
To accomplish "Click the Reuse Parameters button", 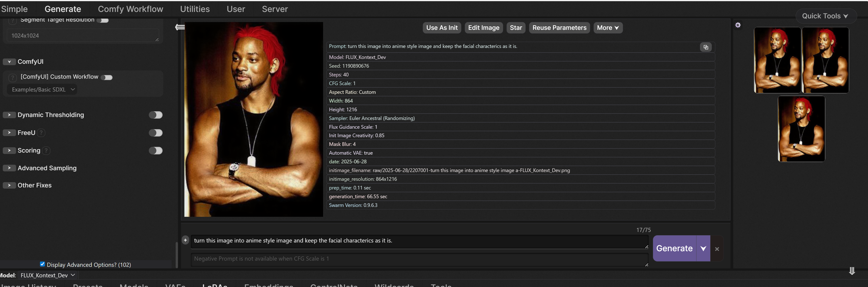I will (559, 28).
